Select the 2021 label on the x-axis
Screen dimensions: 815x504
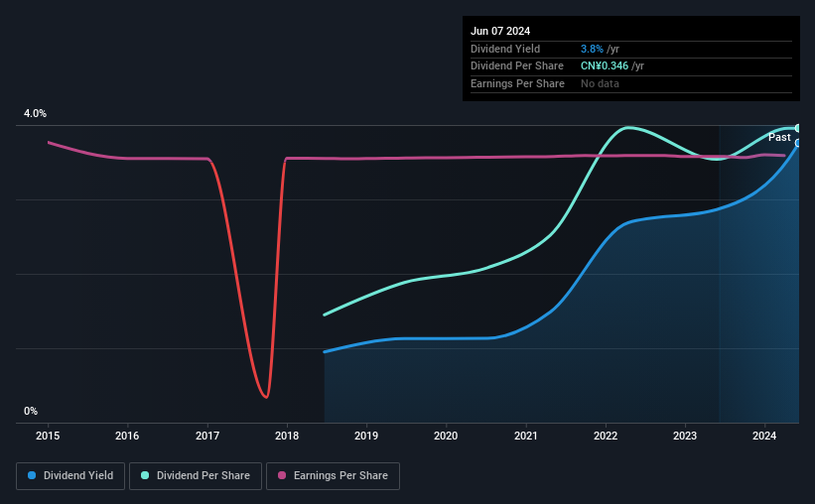point(526,436)
